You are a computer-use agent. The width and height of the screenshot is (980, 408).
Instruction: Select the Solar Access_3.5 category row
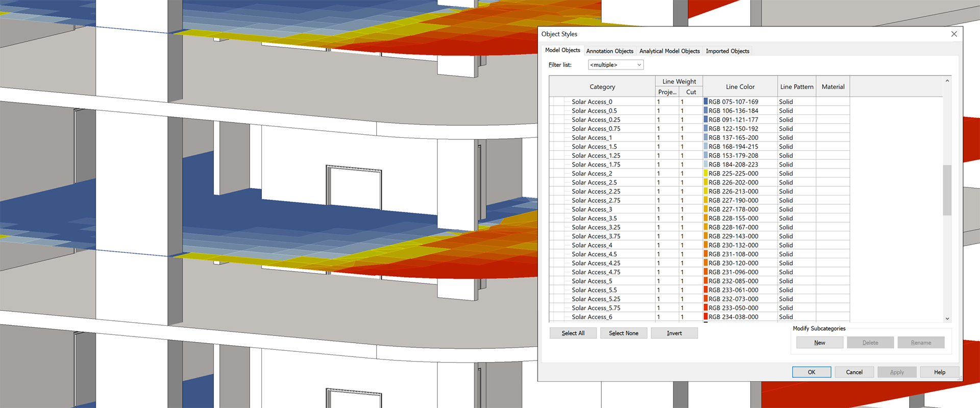(x=594, y=219)
